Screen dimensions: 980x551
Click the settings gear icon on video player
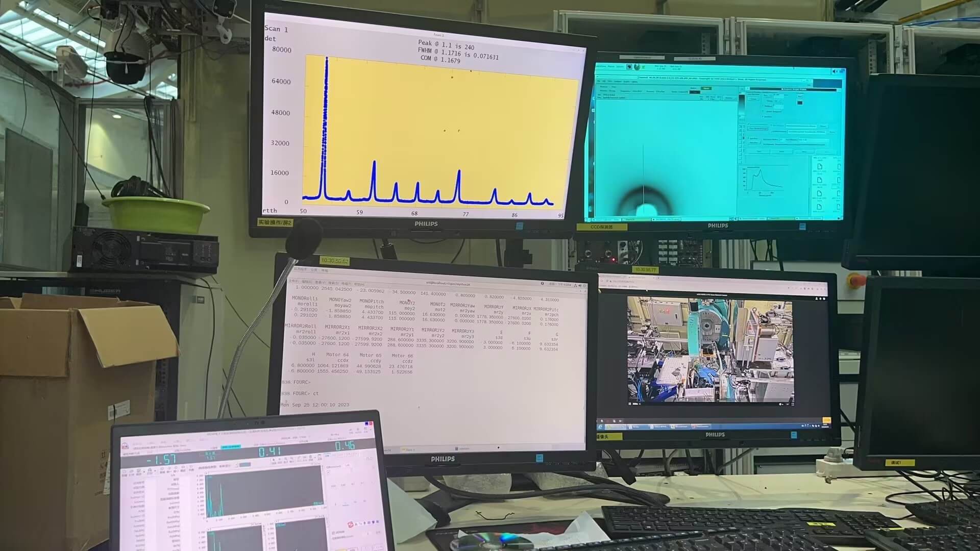pos(781,404)
